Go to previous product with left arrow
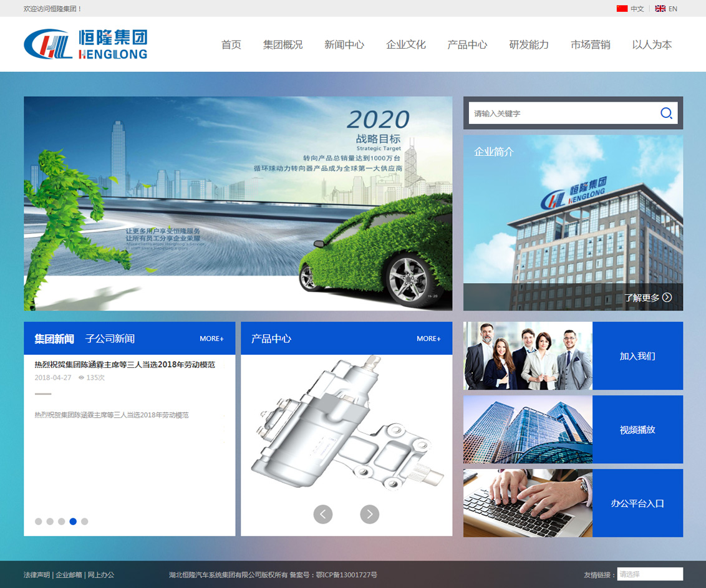This screenshot has width=706, height=588. tap(322, 514)
